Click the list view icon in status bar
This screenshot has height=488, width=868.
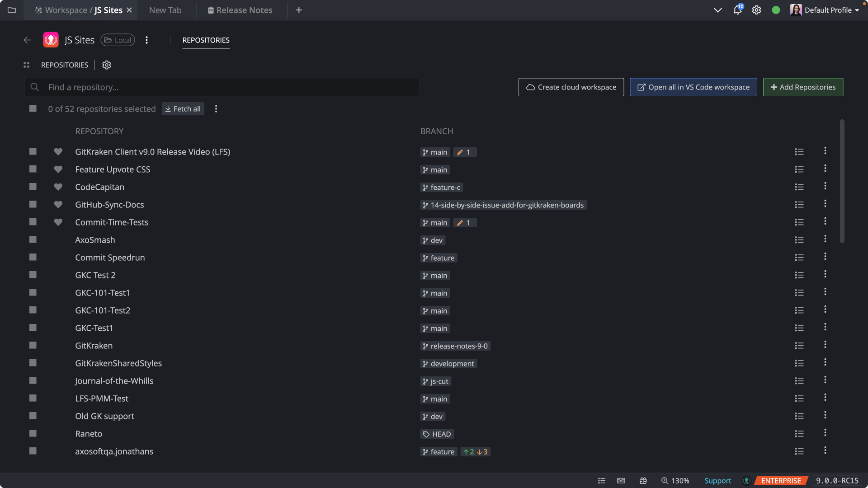click(602, 481)
